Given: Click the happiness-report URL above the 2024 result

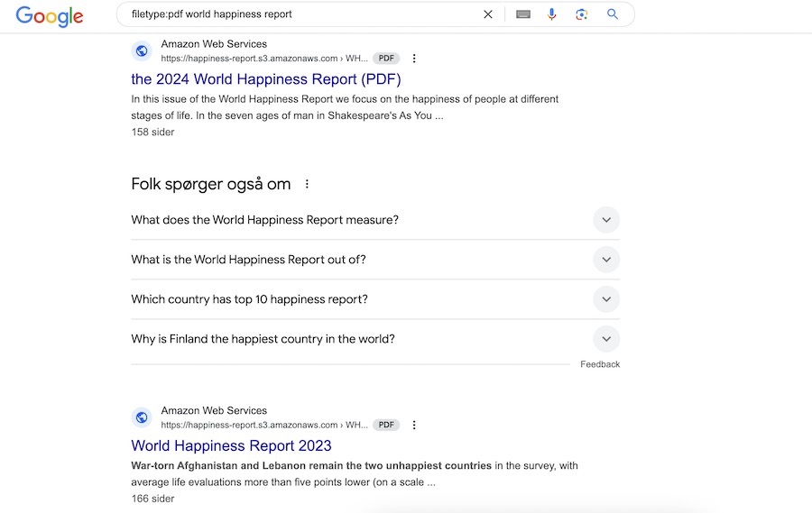Looking at the screenshot, I should click(264, 59).
